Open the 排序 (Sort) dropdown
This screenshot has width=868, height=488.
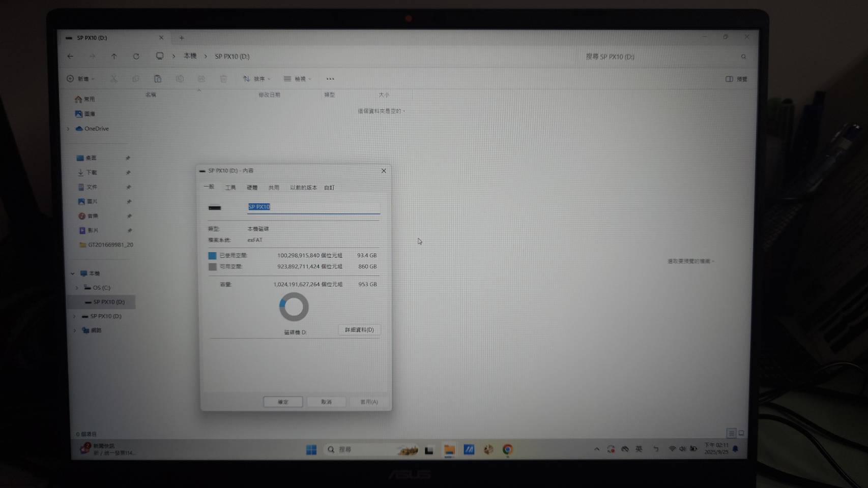256,79
